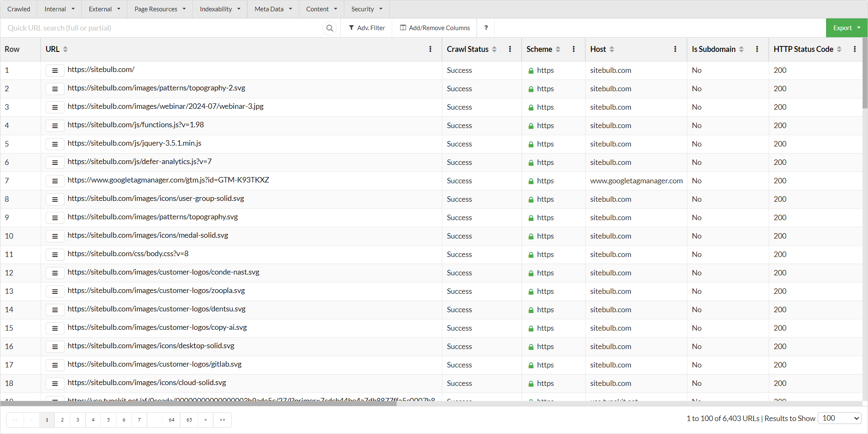Image resolution: width=868 pixels, height=434 pixels.
Task: Click the kebab menu in the URL column header
Action: 430,49
